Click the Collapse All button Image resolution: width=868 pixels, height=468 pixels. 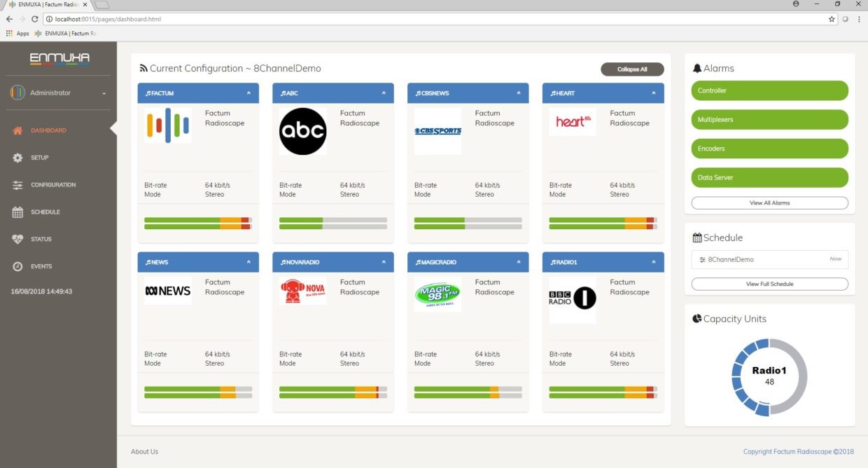(x=632, y=69)
